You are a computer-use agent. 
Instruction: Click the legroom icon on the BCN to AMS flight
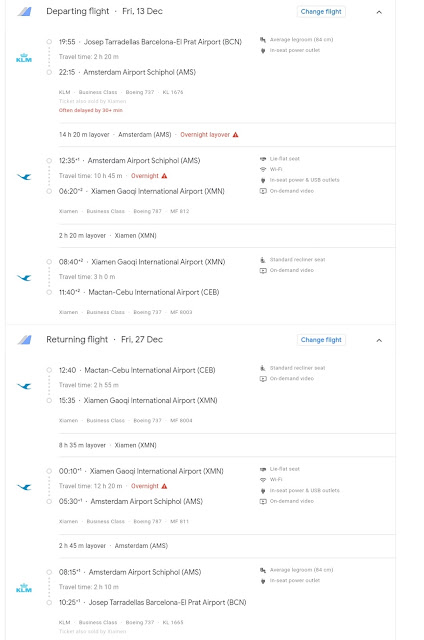(263, 40)
